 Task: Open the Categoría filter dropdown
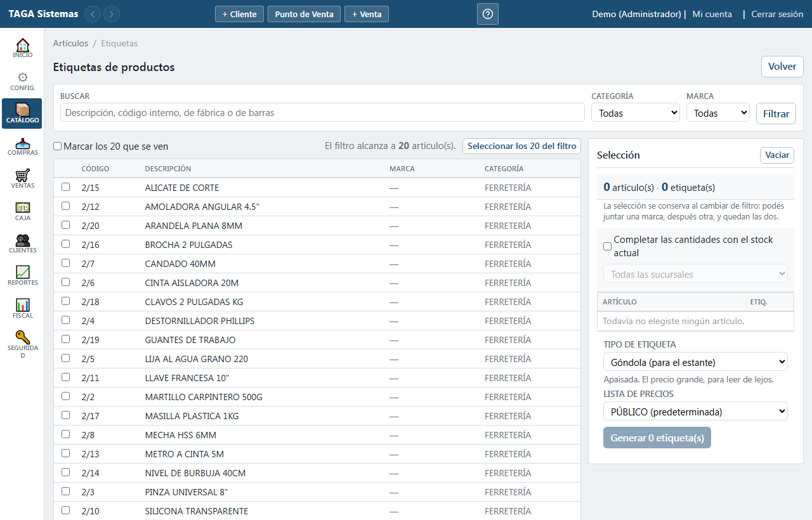[636, 113]
